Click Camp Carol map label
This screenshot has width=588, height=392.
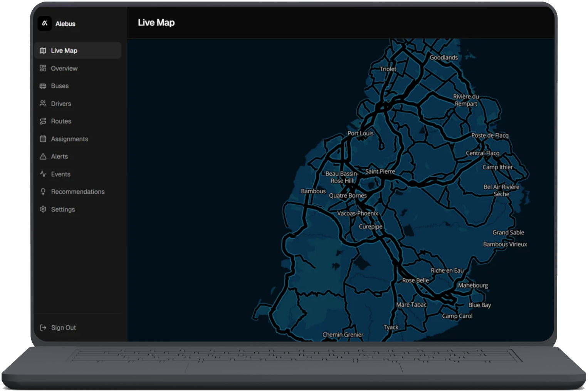457,316
